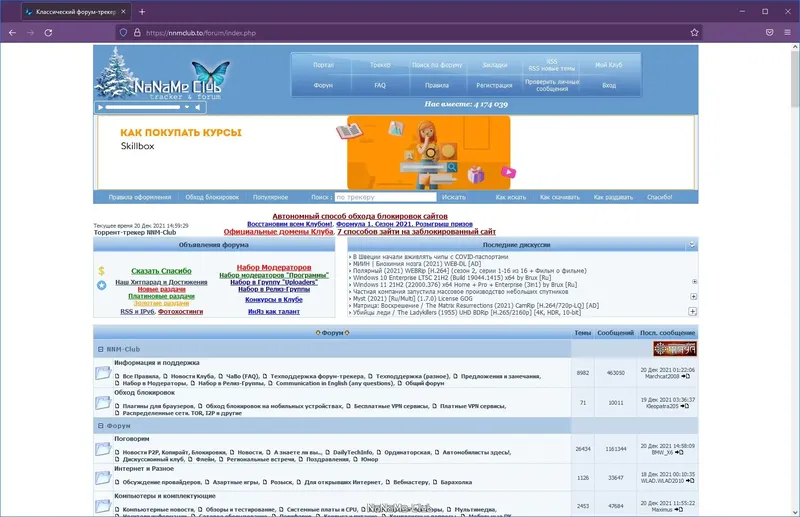Open the radio player dropdown arrow
Image resolution: width=800 pixels, height=517 pixels.
pyautogui.click(x=187, y=107)
